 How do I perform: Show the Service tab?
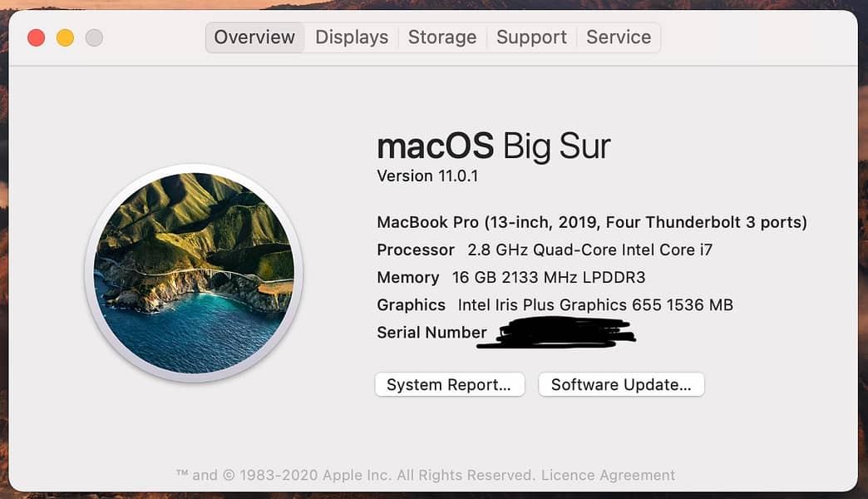619,37
